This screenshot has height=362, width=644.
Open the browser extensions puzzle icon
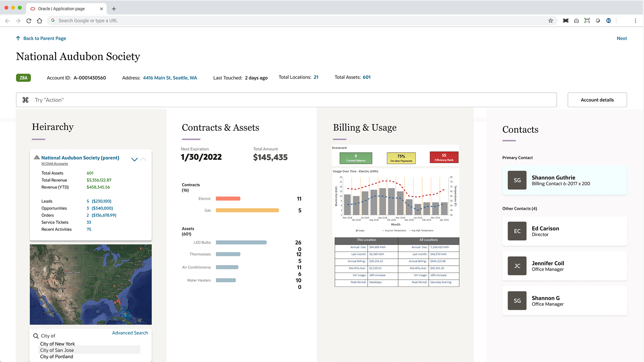click(x=566, y=20)
